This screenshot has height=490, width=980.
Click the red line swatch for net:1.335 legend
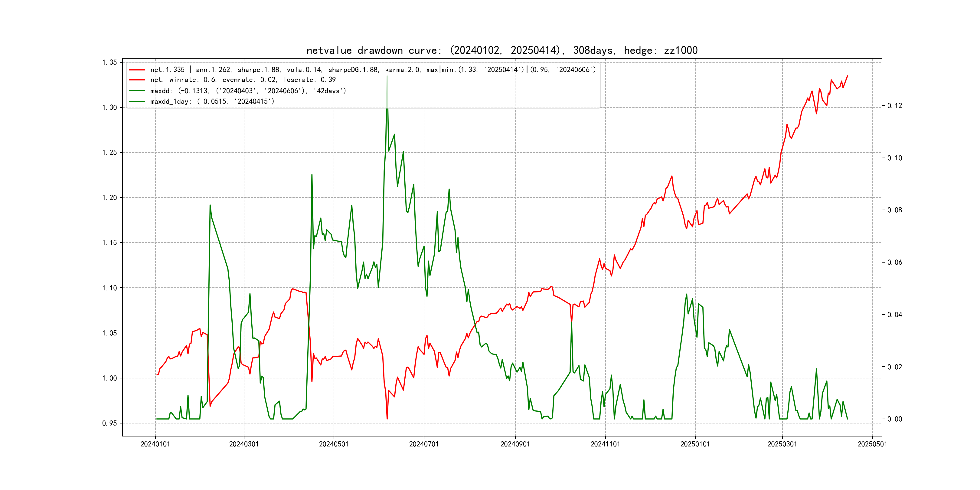click(x=137, y=70)
